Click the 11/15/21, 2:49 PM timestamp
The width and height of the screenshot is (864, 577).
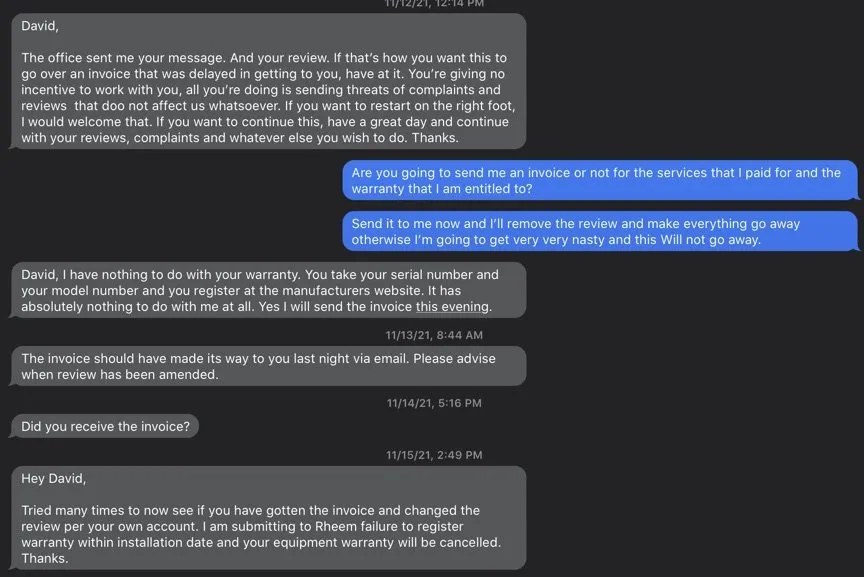point(434,455)
